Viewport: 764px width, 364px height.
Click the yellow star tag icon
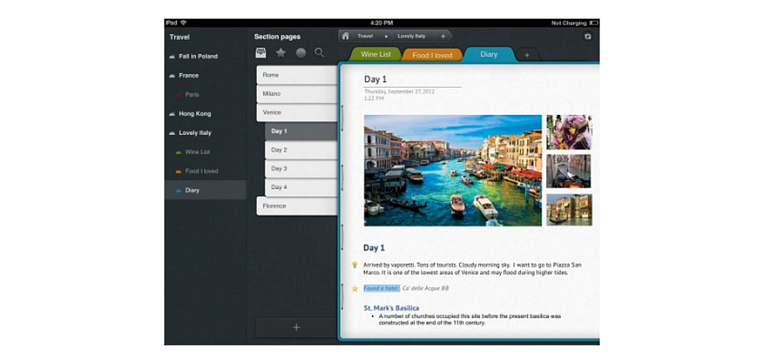click(x=355, y=288)
